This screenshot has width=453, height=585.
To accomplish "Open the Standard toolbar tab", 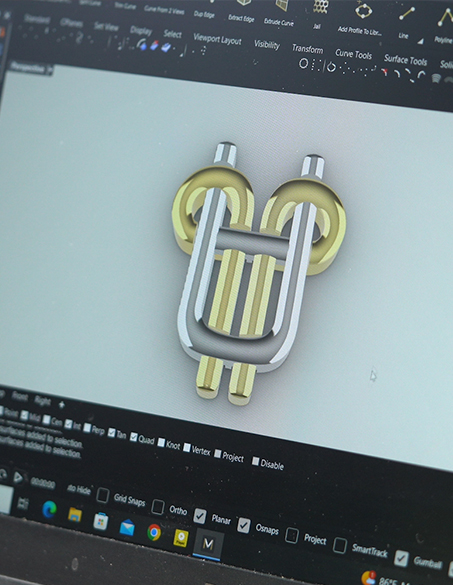I will coord(36,19).
